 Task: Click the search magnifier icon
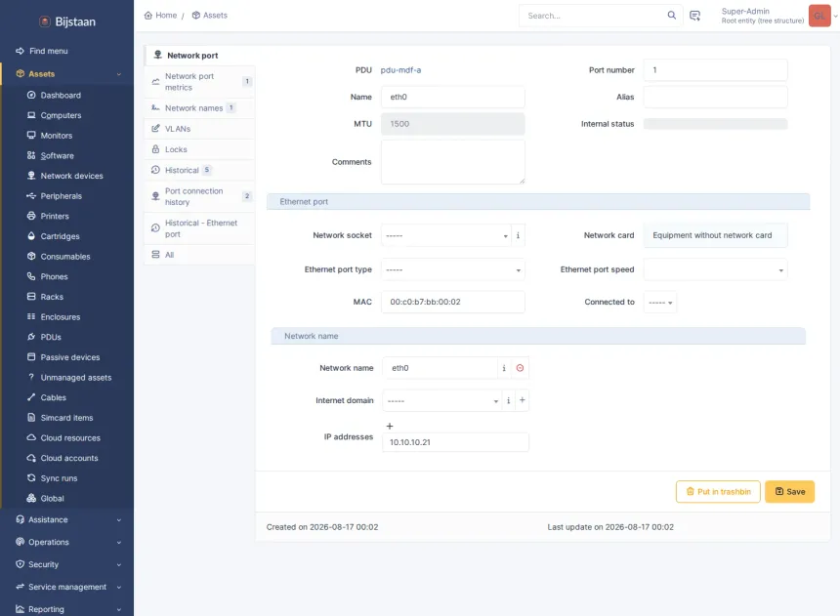coord(671,15)
